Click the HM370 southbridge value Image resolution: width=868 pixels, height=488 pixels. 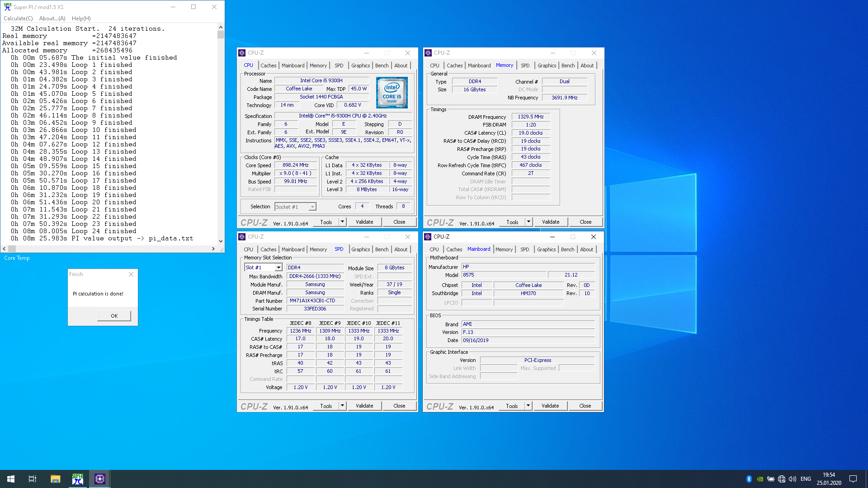pos(528,293)
